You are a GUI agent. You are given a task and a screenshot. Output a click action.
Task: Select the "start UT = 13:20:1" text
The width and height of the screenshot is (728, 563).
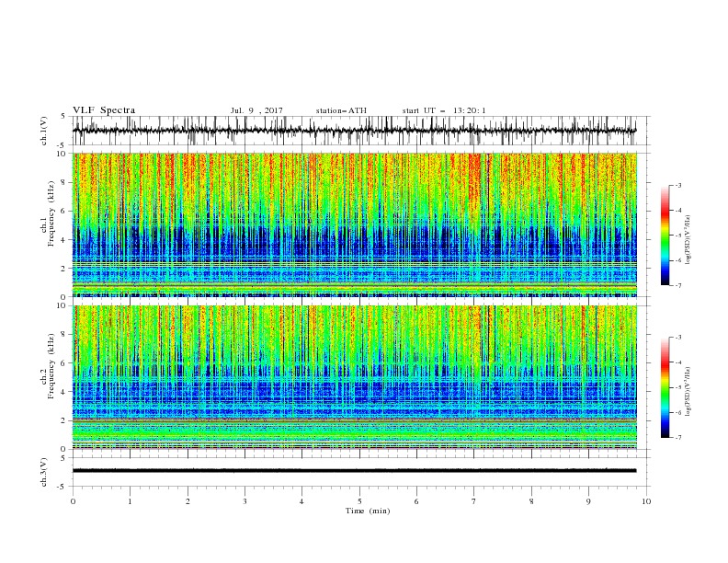[x=444, y=110]
